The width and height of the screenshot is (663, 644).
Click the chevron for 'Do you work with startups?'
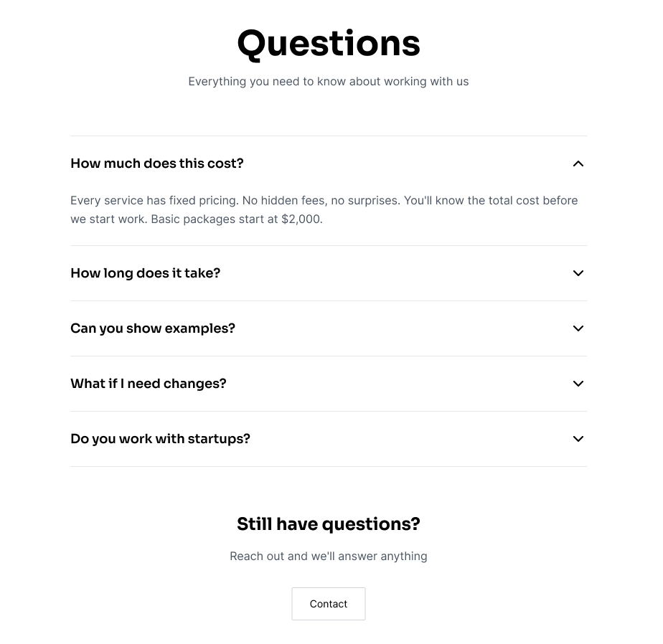[578, 439]
